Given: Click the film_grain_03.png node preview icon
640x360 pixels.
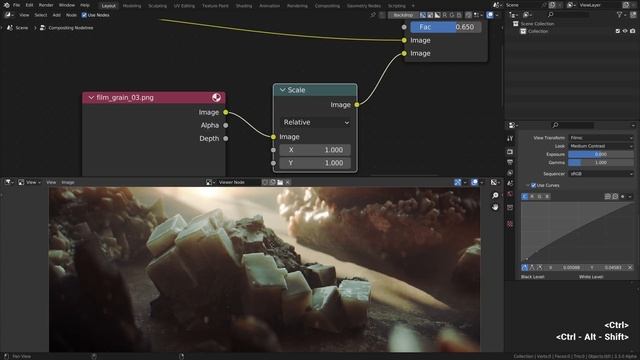Looking at the screenshot, I should pos(216,97).
